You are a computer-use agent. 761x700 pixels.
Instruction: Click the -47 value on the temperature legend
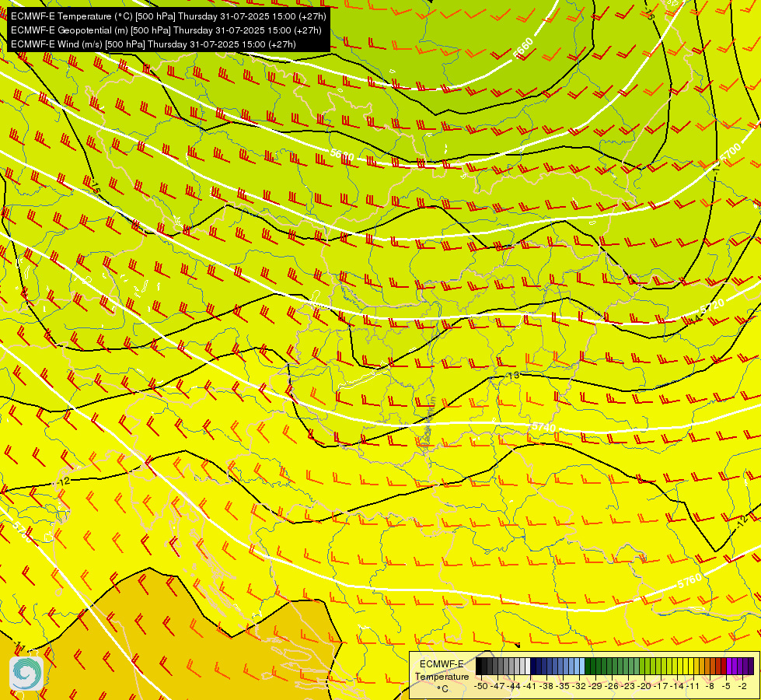(497, 687)
